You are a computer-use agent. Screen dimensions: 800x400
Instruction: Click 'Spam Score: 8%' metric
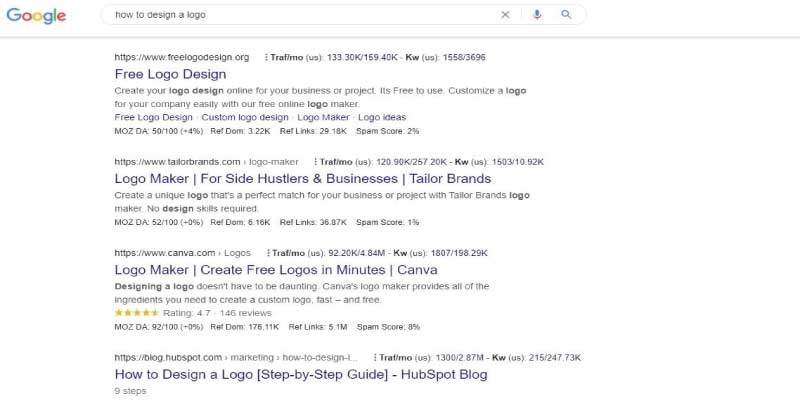click(x=388, y=327)
